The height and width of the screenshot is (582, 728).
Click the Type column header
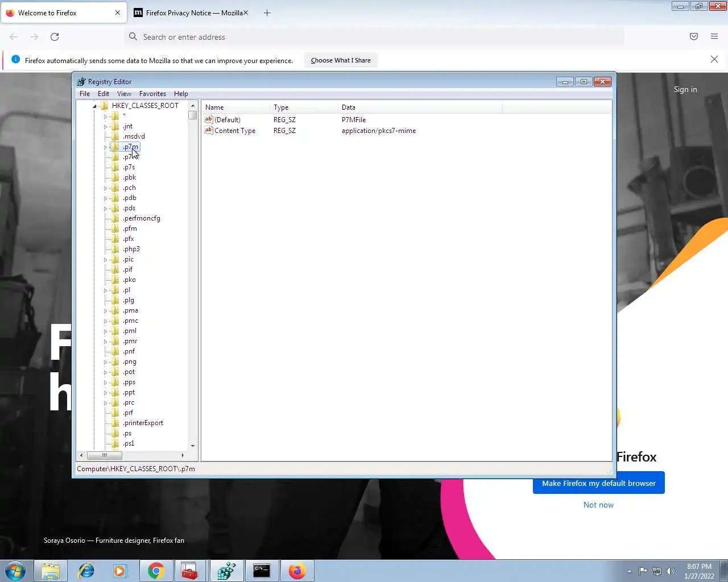tap(304, 107)
